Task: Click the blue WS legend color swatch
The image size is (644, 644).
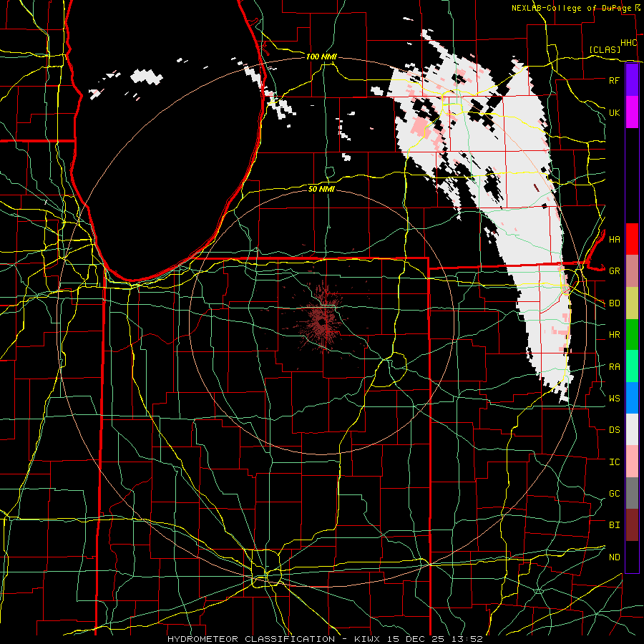Action: tap(632, 398)
